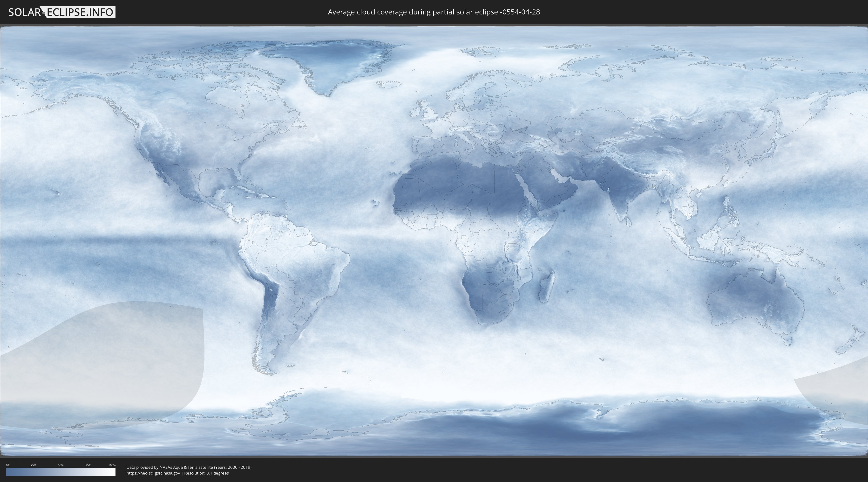Viewport: 868px width, 482px height.
Task: Click the 0% legend label
Action: pos(8,465)
